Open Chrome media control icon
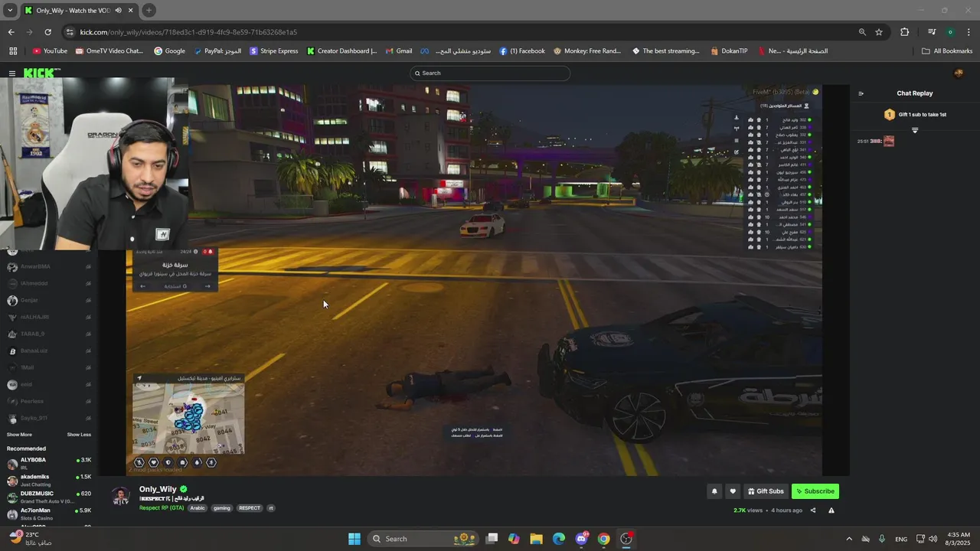The image size is (980, 551). coord(932,32)
